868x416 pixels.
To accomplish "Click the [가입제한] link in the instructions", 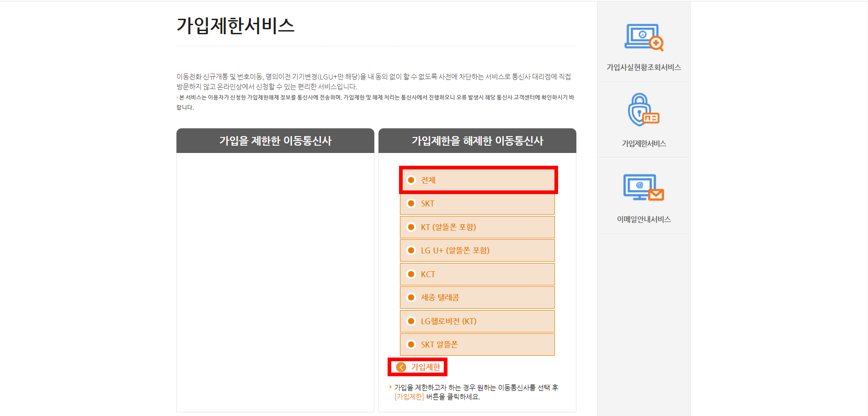I will pyautogui.click(x=408, y=397).
